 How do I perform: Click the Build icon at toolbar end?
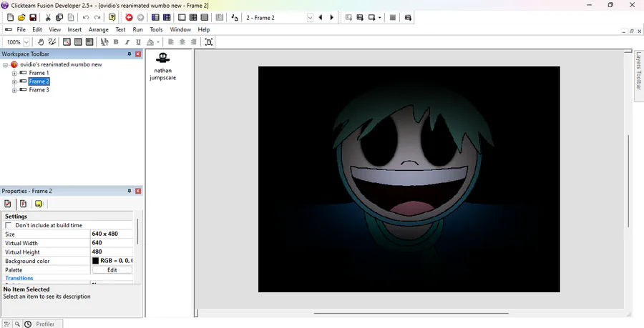pyautogui.click(x=408, y=18)
